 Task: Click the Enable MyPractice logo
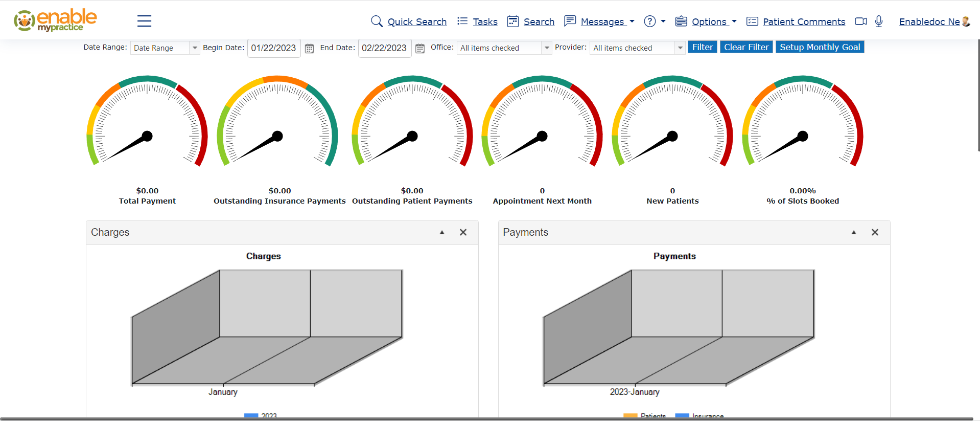(55, 20)
